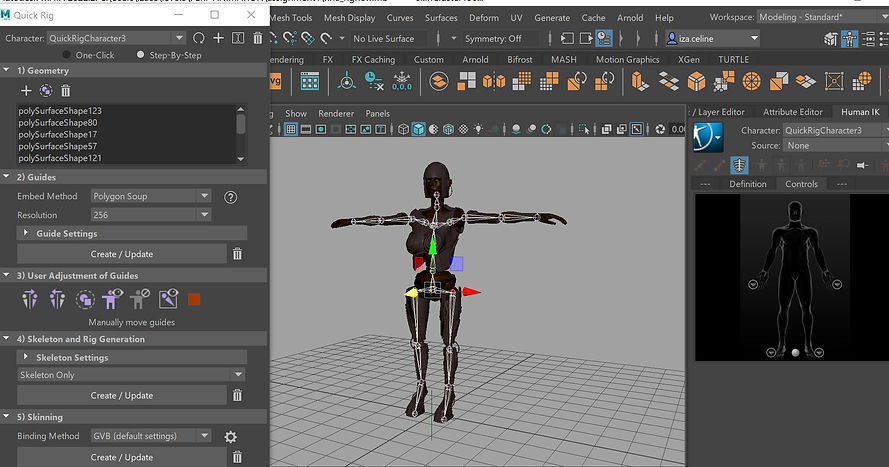889x467 pixels.
Task: Click the Symmetry: Off button
Action: [493, 39]
